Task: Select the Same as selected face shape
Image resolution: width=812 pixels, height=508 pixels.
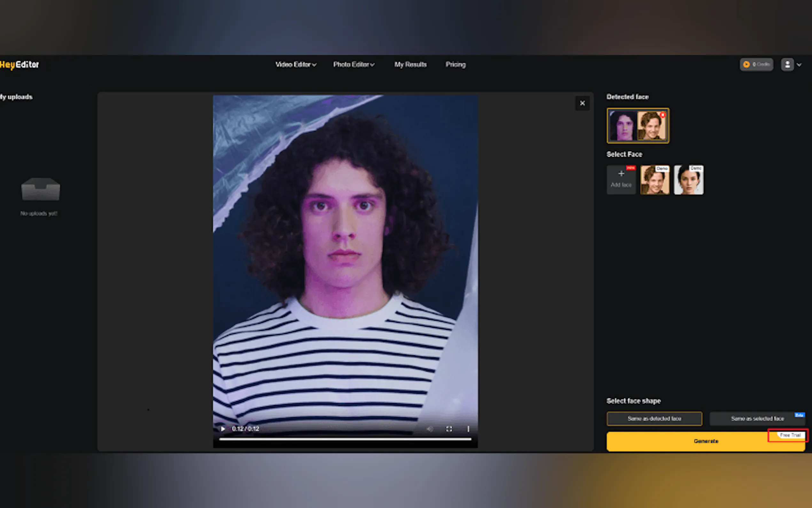Action: pyautogui.click(x=757, y=418)
